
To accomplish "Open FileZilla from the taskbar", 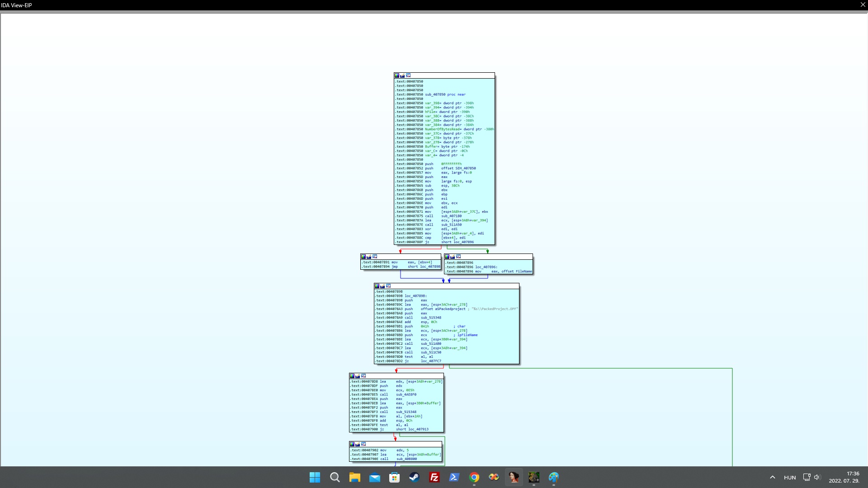I will coord(434,477).
